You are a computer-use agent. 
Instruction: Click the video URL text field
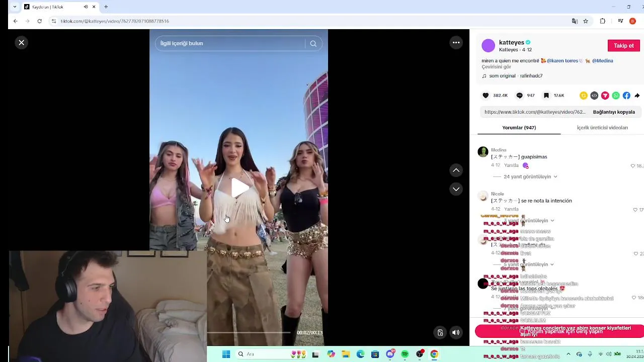point(534,112)
